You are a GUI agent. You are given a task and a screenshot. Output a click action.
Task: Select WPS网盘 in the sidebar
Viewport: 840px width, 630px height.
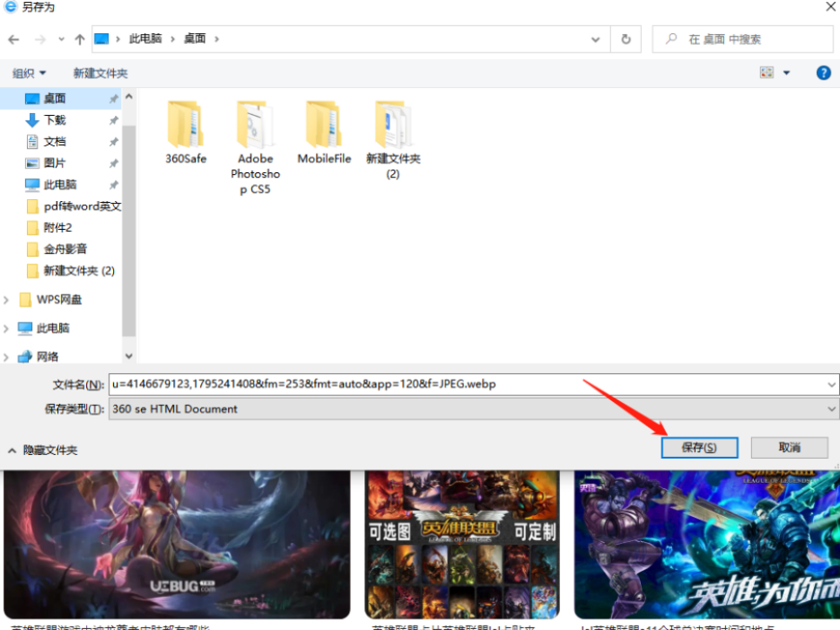[x=59, y=300]
